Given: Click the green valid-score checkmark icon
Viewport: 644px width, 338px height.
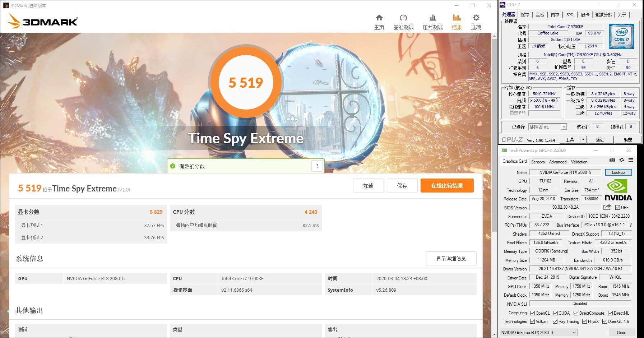Looking at the screenshot, I should coord(173,166).
